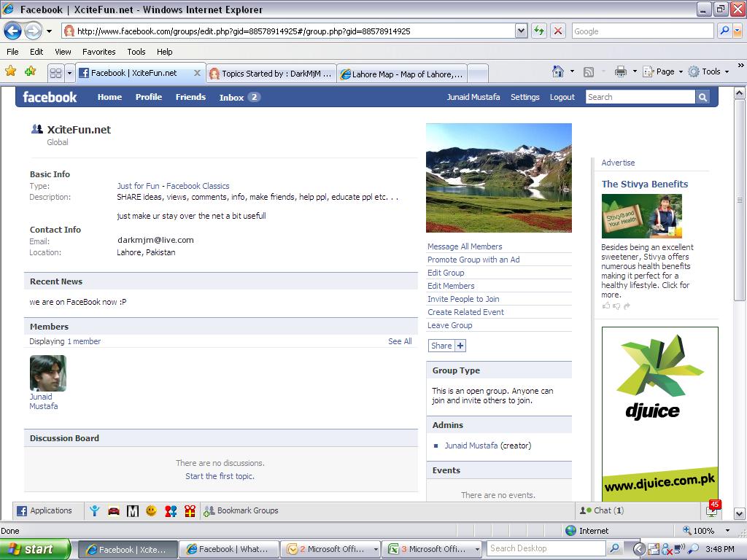The image size is (747, 560).
Task: Click the Quick Tabs grid icon
Action: tap(55, 73)
